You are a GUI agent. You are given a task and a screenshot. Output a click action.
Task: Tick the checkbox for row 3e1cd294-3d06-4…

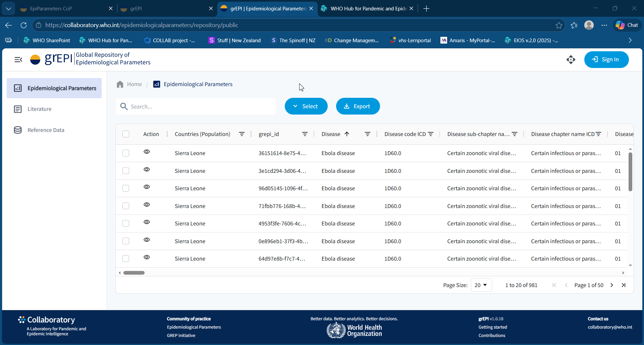(x=126, y=171)
